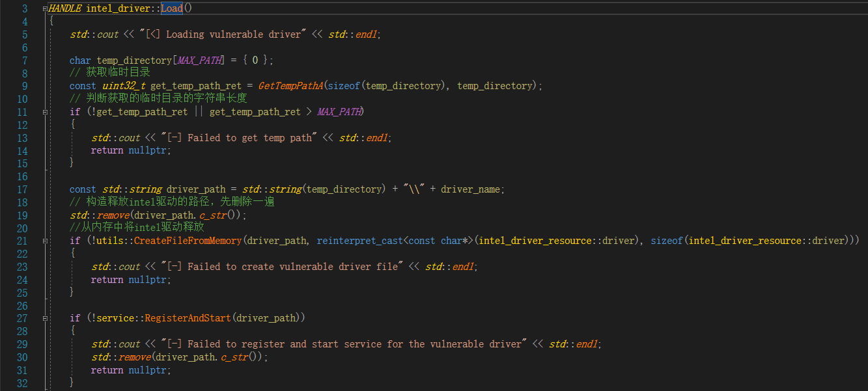The height and width of the screenshot is (391, 868).
Task: Click the string '[-] Failed to get temp path'
Action: [x=239, y=138]
